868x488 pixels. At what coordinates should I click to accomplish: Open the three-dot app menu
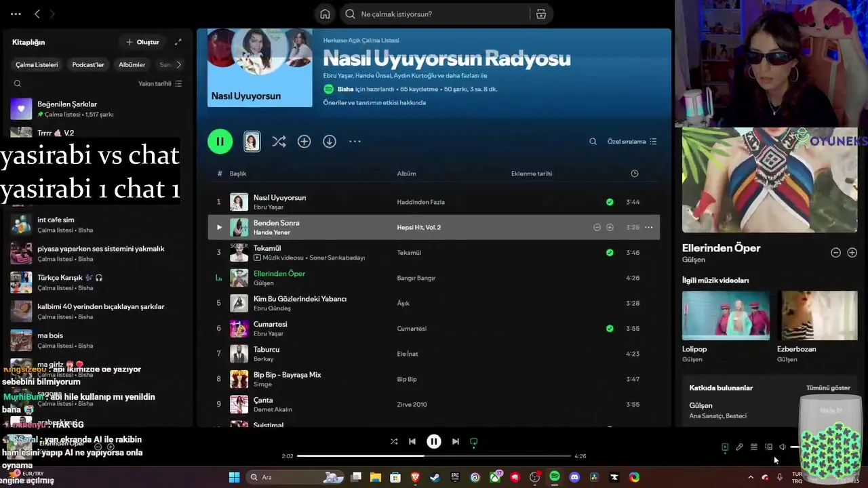click(16, 14)
